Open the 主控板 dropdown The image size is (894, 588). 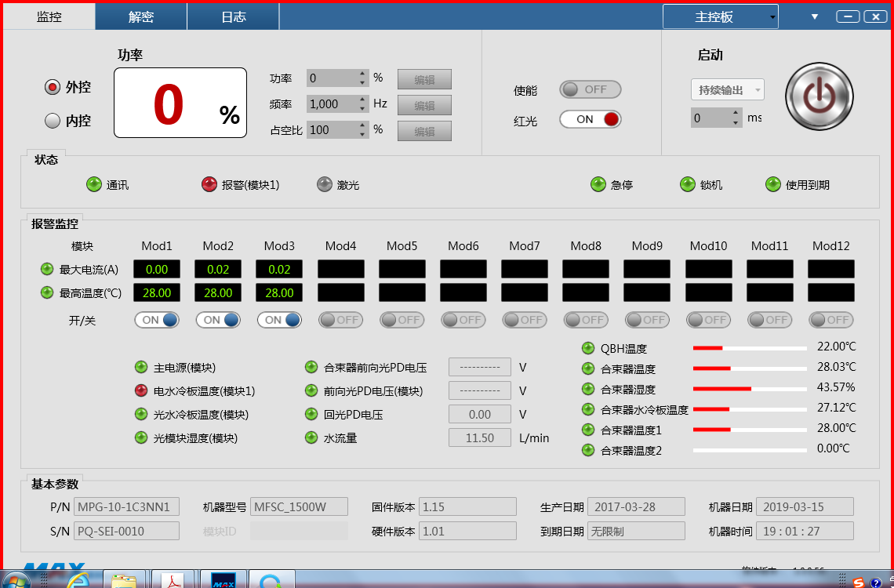pyautogui.click(x=720, y=16)
